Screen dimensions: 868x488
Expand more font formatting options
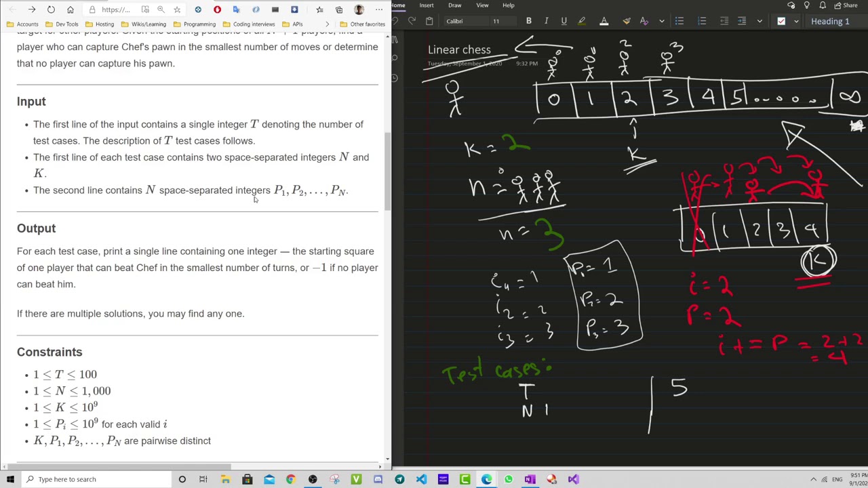point(661,21)
